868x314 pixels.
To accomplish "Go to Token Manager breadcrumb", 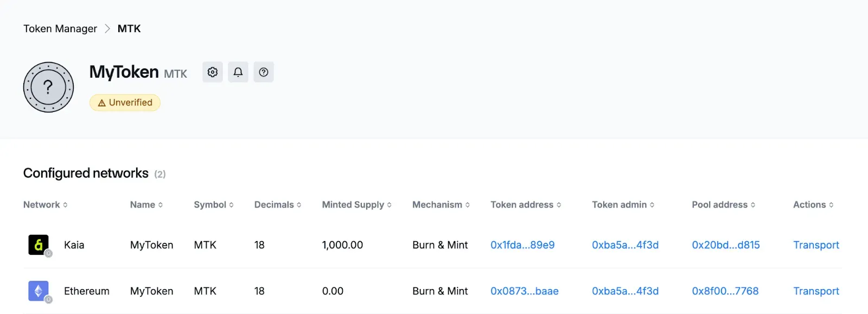I will (60, 29).
